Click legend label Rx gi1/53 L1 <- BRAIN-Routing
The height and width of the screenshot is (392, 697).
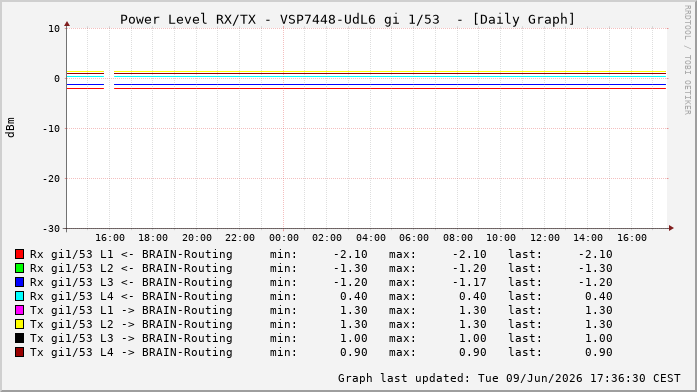(x=131, y=254)
